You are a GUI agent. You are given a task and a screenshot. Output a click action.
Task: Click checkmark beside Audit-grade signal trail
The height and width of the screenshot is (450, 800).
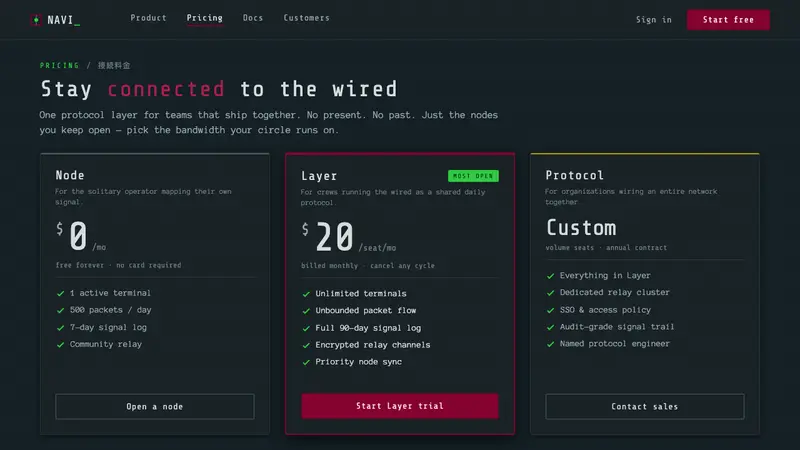pos(551,327)
